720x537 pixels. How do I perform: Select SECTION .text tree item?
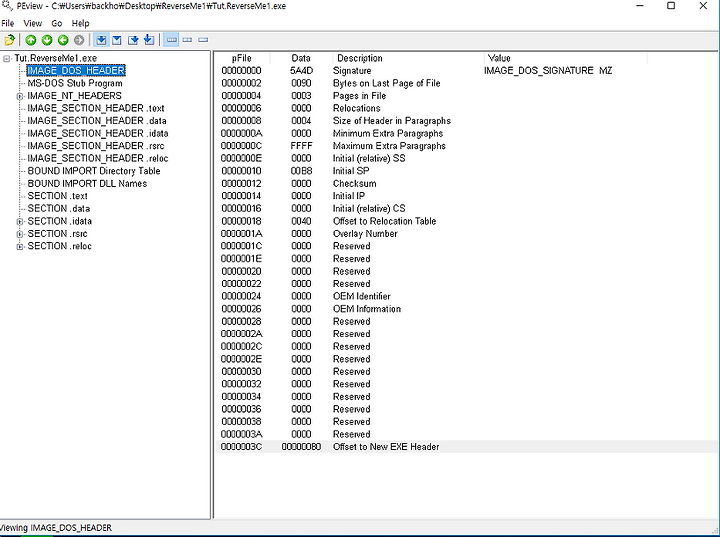point(57,196)
